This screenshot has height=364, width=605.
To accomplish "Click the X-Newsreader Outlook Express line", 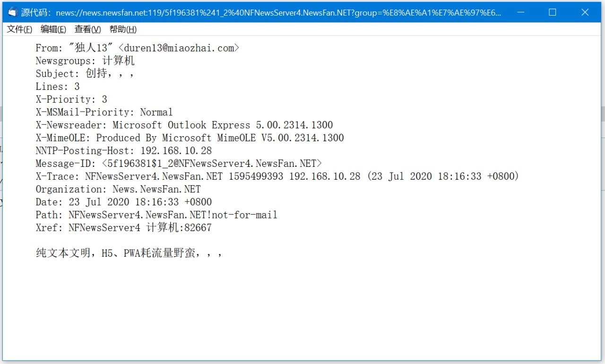I will (184, 125).
